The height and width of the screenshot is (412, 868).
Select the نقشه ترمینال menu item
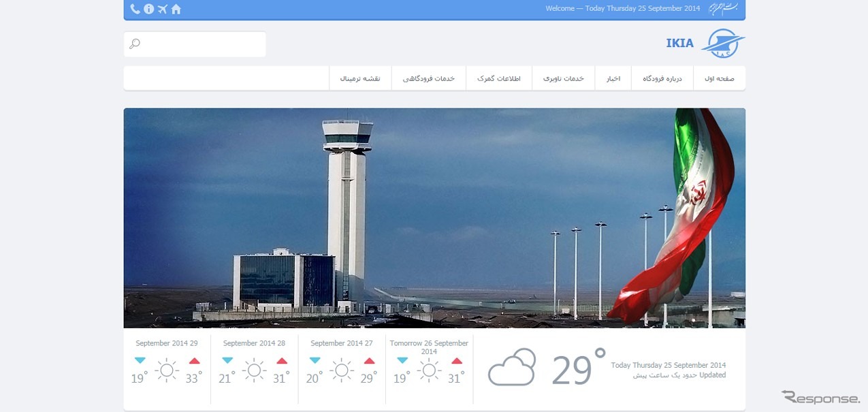click(360, 79)
